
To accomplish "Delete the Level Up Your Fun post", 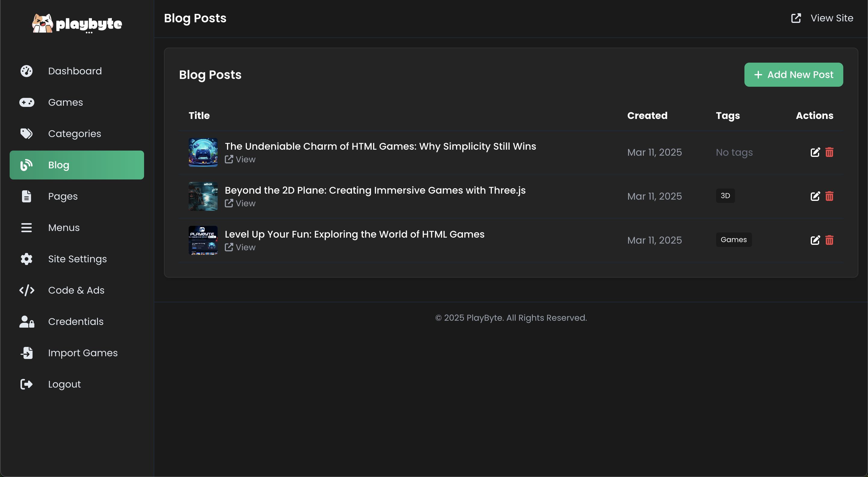I will [x=829, y=240].
